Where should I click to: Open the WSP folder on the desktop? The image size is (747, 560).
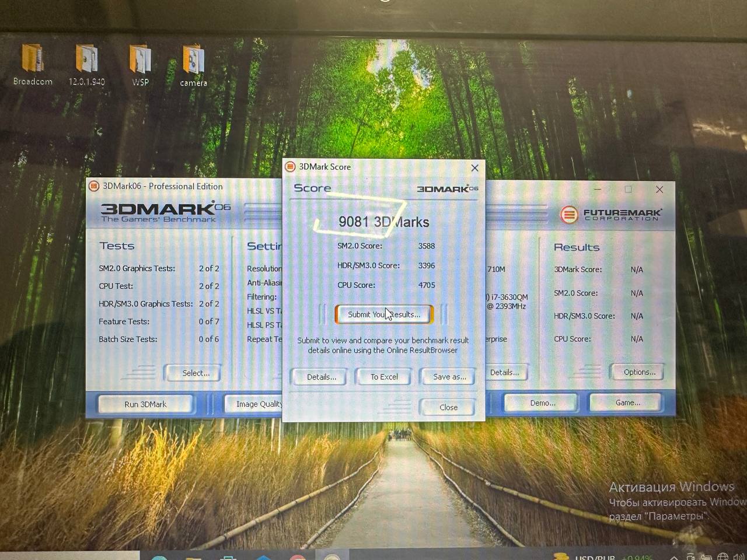click(x=140, y=64)
